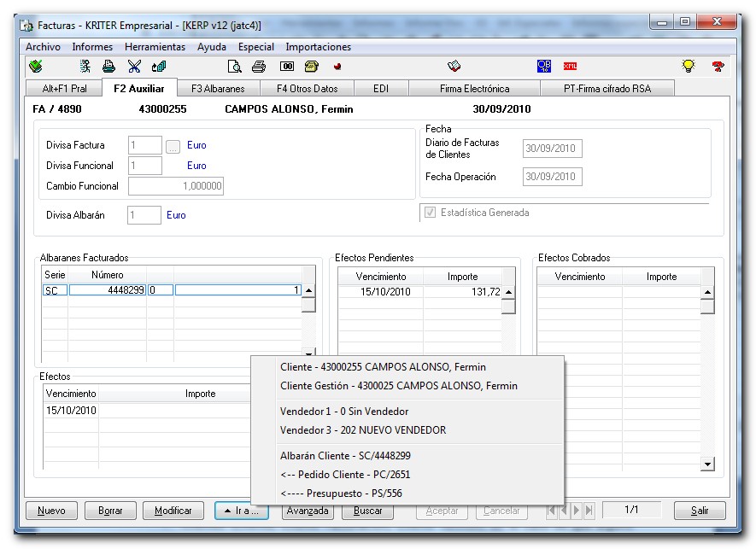Click the light bulb tips icon

(x=689, y=66)
